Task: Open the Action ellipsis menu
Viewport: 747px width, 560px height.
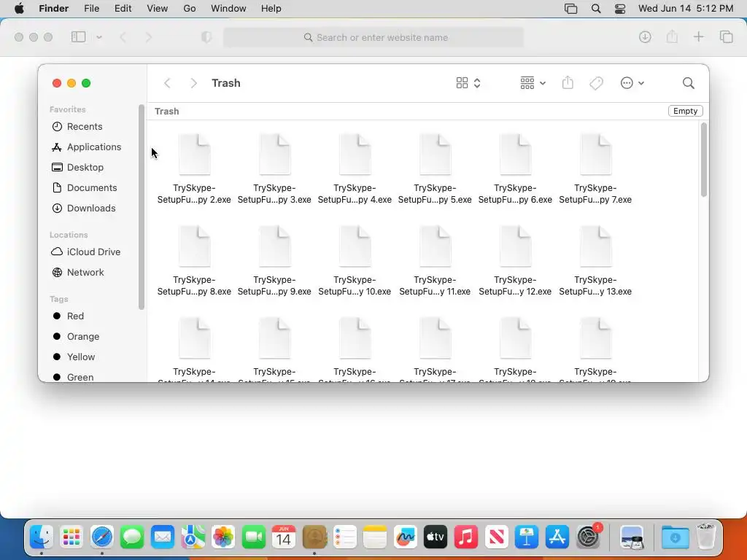Action: pyautogui.click(x=632, y=83)
